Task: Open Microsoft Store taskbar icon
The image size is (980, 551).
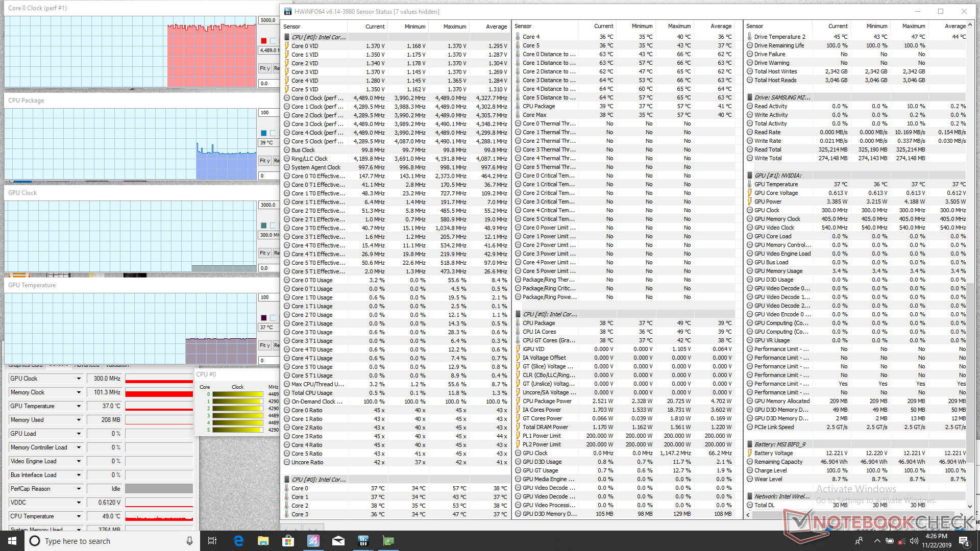Action: [x=288, y=541]
